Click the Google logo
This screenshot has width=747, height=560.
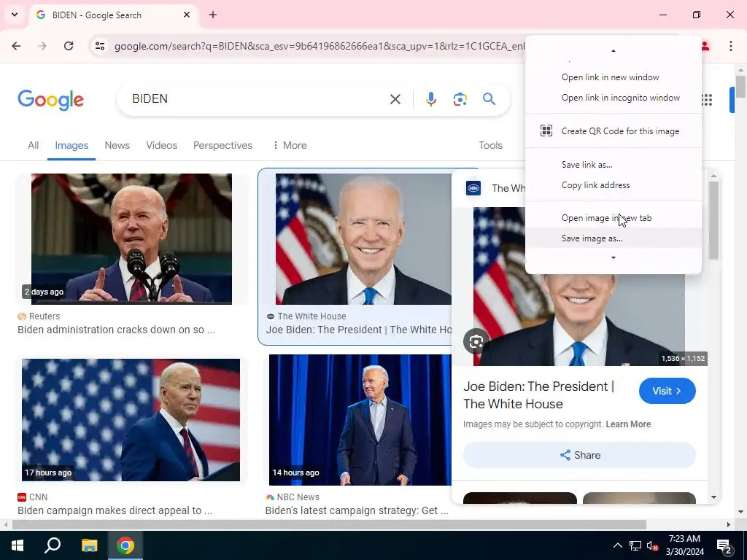50,99
